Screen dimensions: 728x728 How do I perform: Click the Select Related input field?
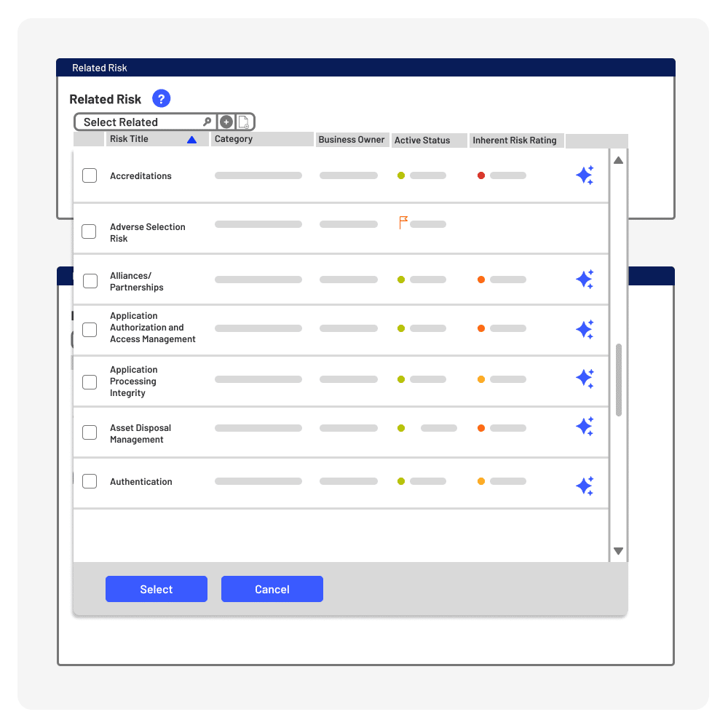pos(145,122)
